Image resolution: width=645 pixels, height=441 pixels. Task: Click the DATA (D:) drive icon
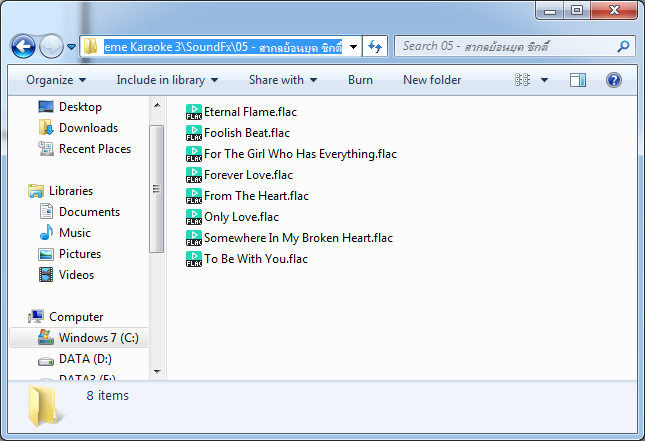tap(46, 361)
